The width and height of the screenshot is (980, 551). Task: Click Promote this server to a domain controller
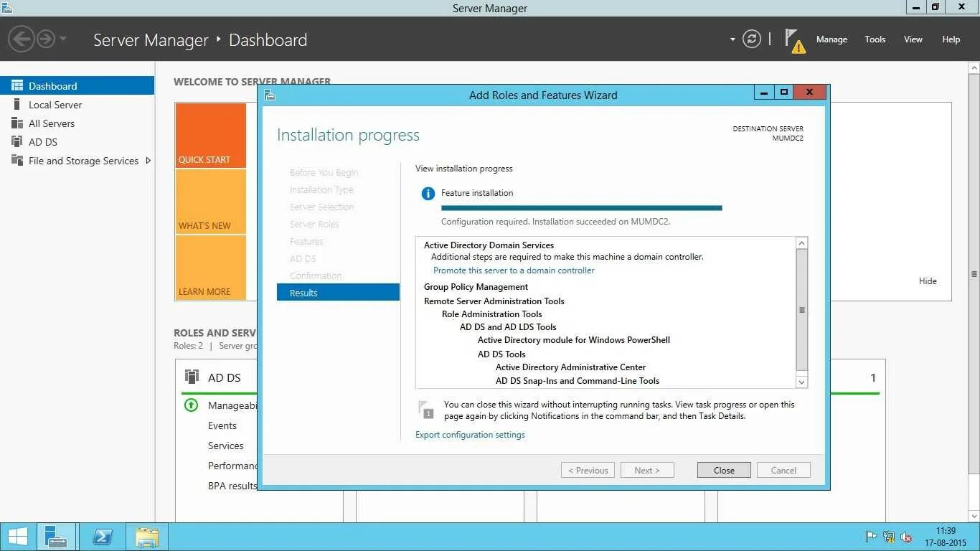[x=514, y=270]
